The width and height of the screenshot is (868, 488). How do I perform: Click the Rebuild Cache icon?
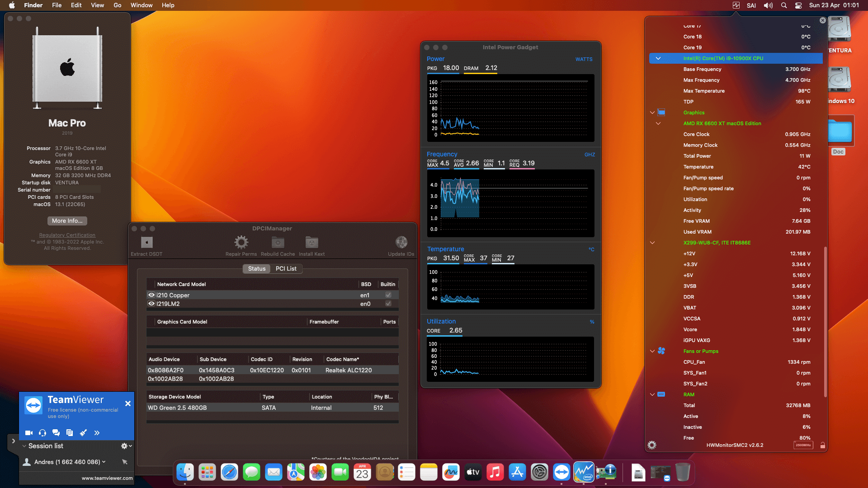point(278,242)
